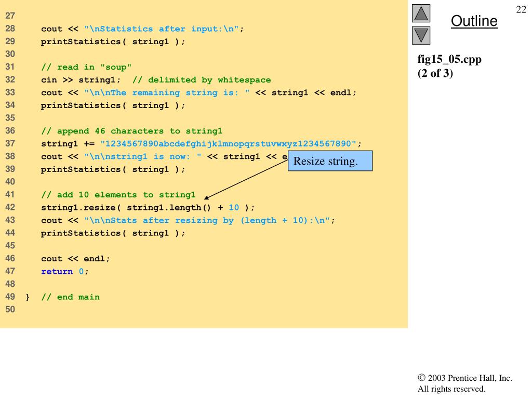Click slide number 22 in the corner
The width and height of the screenshot is (532, 399).
tap(521, 10)
